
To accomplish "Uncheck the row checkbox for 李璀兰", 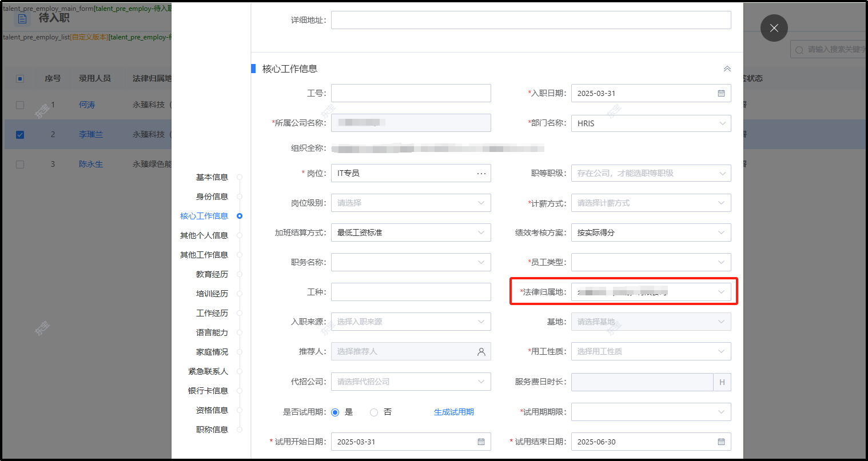I will coord(20,134).
